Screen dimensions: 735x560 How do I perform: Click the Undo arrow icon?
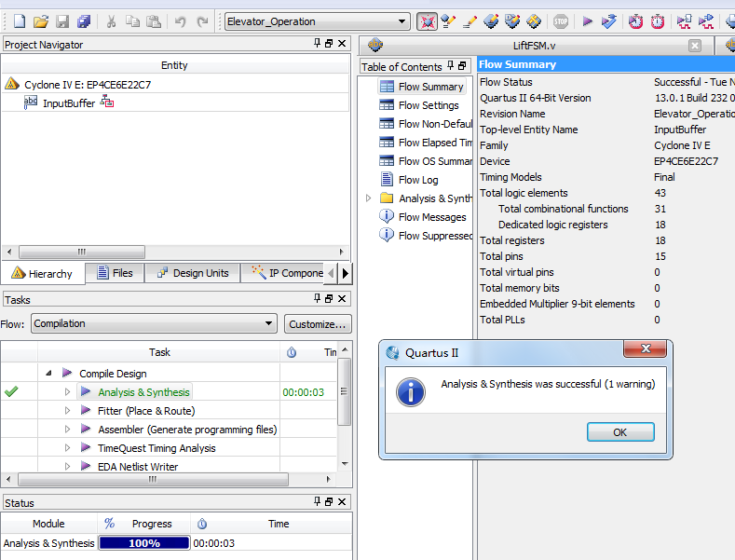(x=181, y=21)
